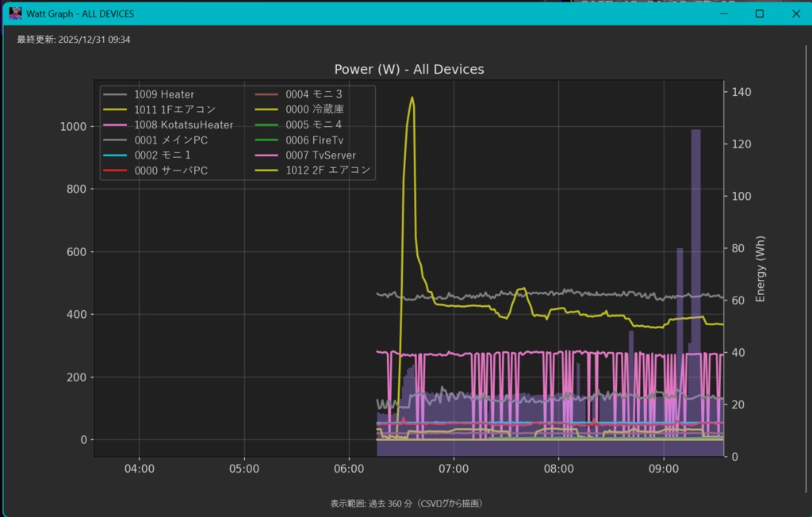Screen dimensions: 812x517
Task: Minimize the Watt Graph window
Action: pos(724,13)
